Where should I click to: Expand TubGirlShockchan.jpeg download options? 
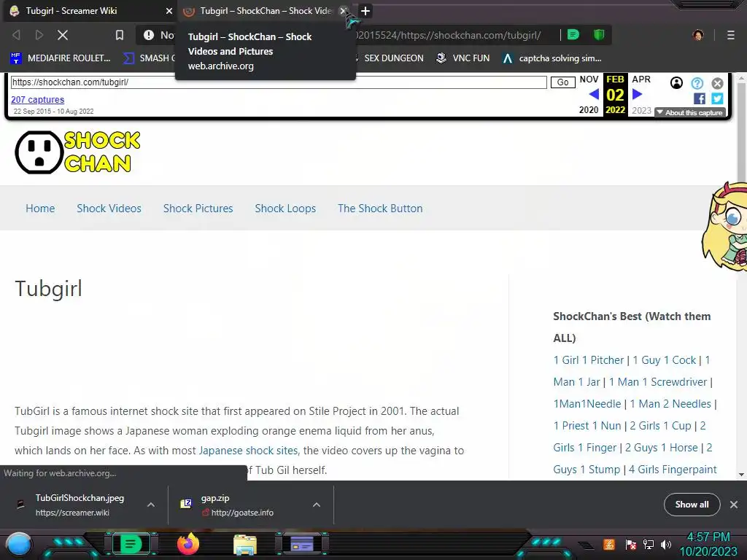tap(150, 505)
